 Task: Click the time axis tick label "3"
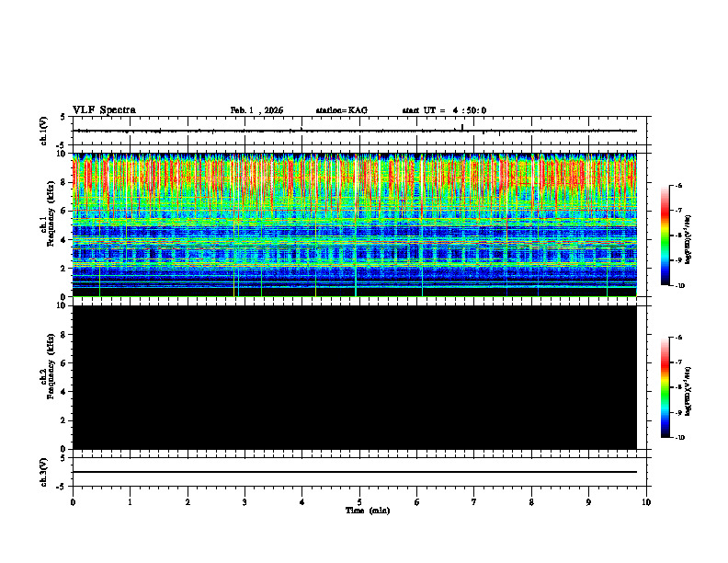[245, 502]
